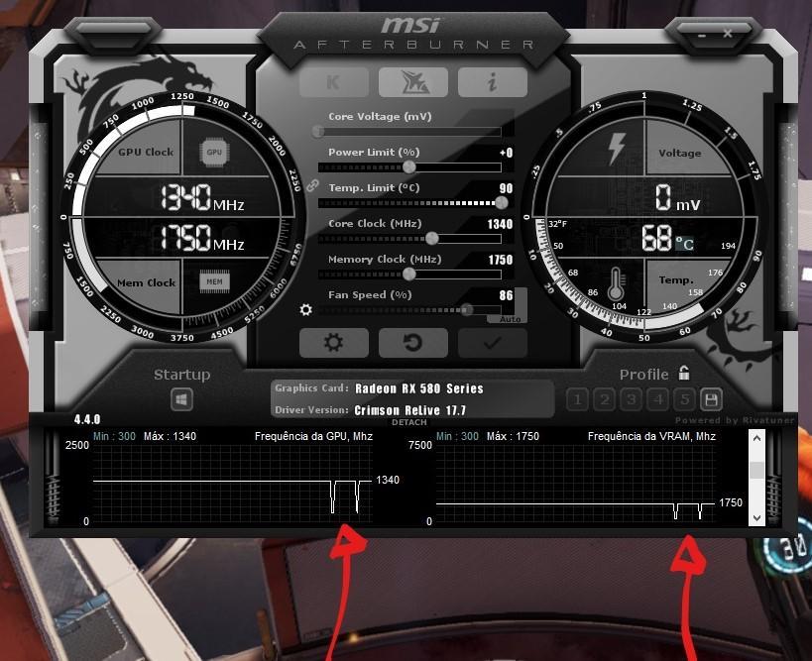Click the Profile label
Image resolution: width=812 pixels, height=661 pixels.
643,375
